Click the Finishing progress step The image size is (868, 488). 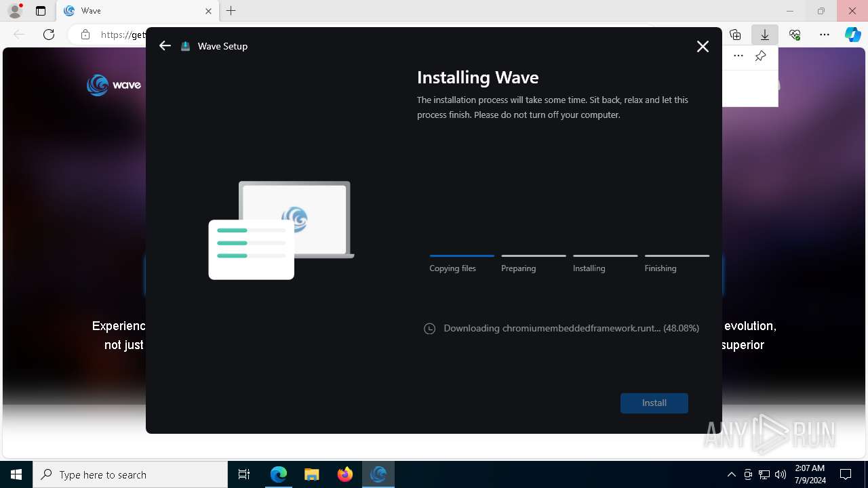click(677, 264)
